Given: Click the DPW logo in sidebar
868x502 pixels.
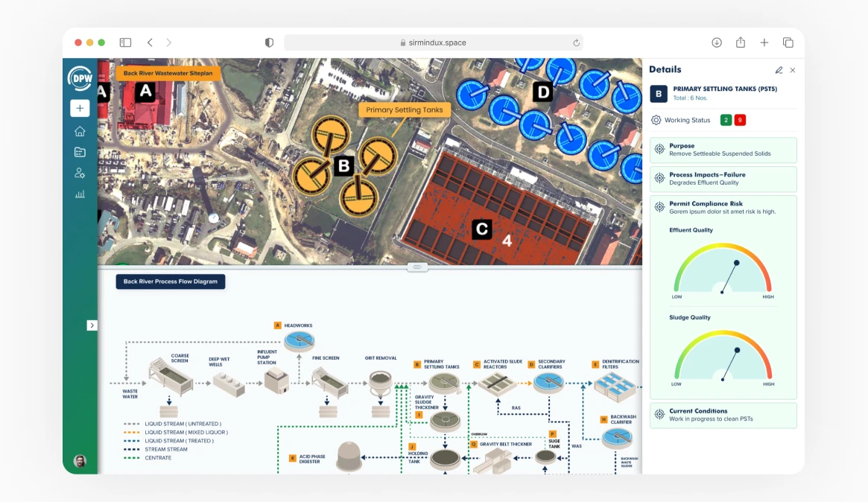Looking at the screenshot, I should pyautogui.click(x=80, y=78).
